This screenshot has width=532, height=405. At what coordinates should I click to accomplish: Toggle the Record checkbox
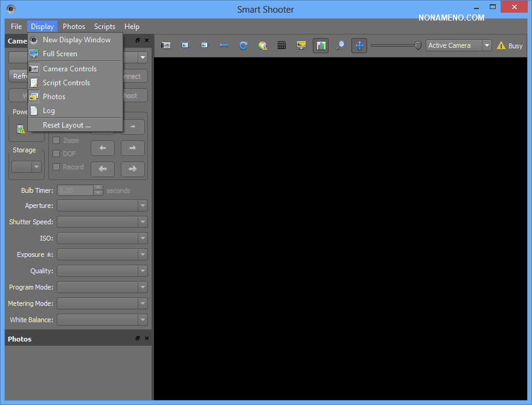[x=56, y=167]
